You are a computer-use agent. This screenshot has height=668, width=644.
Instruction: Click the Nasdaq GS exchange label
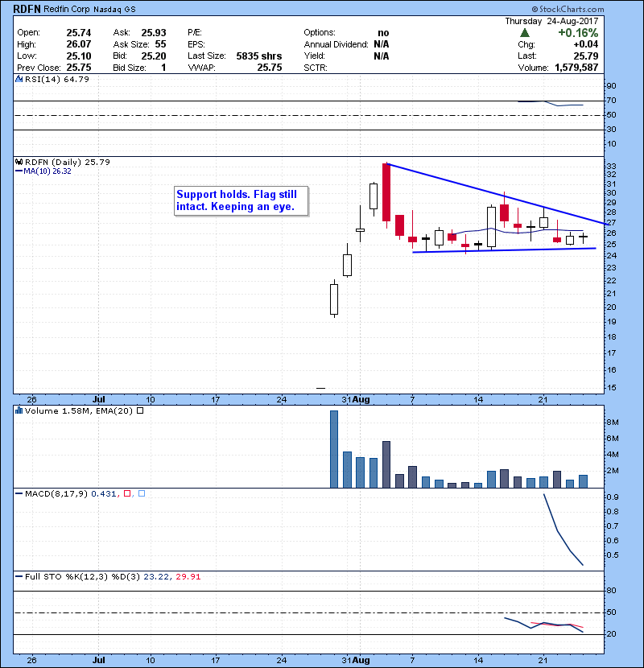click(x=114, y=10)
